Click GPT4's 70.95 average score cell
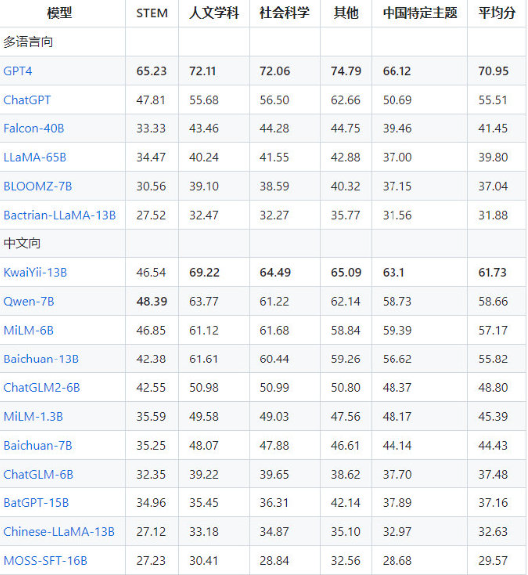The width and height of the screenshot is (528, 575). [493, 71]
